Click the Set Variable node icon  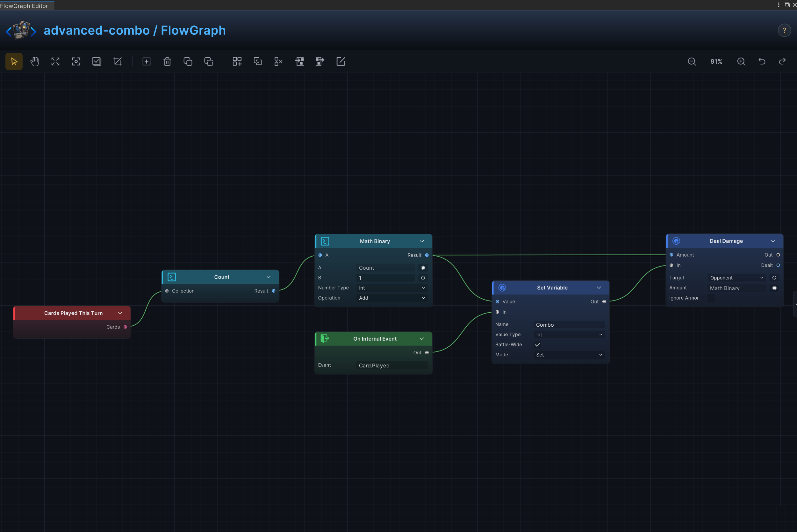[x=502, y=288]
